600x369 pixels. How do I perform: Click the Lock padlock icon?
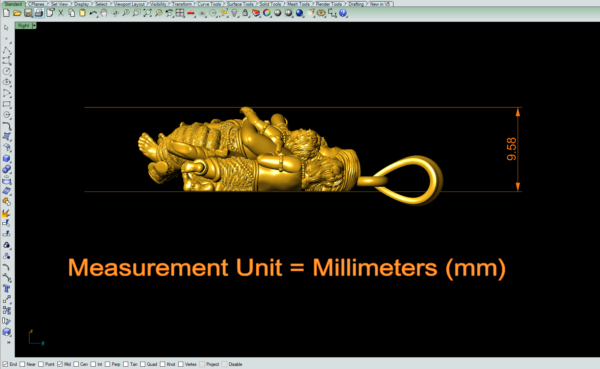[245, 13]
